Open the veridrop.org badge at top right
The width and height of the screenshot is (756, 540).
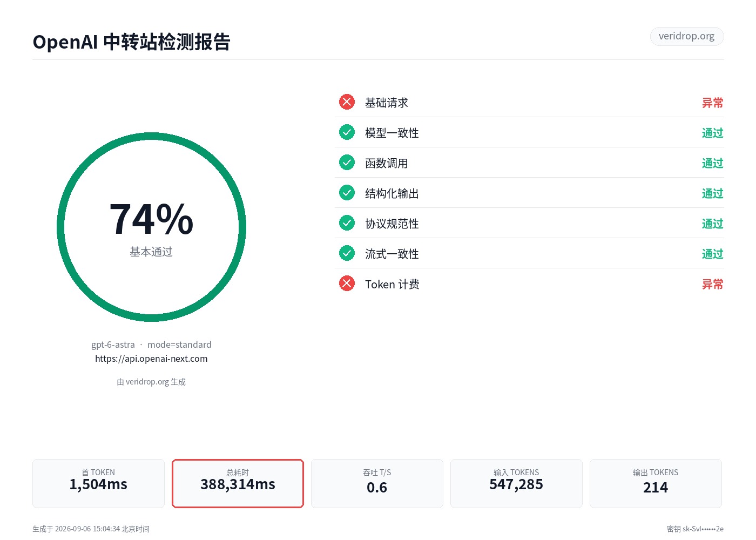686,36
